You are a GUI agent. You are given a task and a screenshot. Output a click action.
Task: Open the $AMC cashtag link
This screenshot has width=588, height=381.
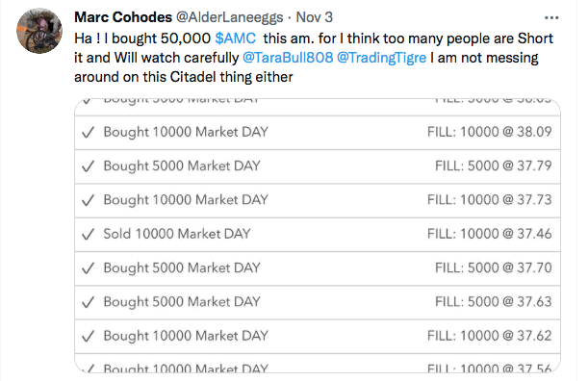tap(236, 38)
